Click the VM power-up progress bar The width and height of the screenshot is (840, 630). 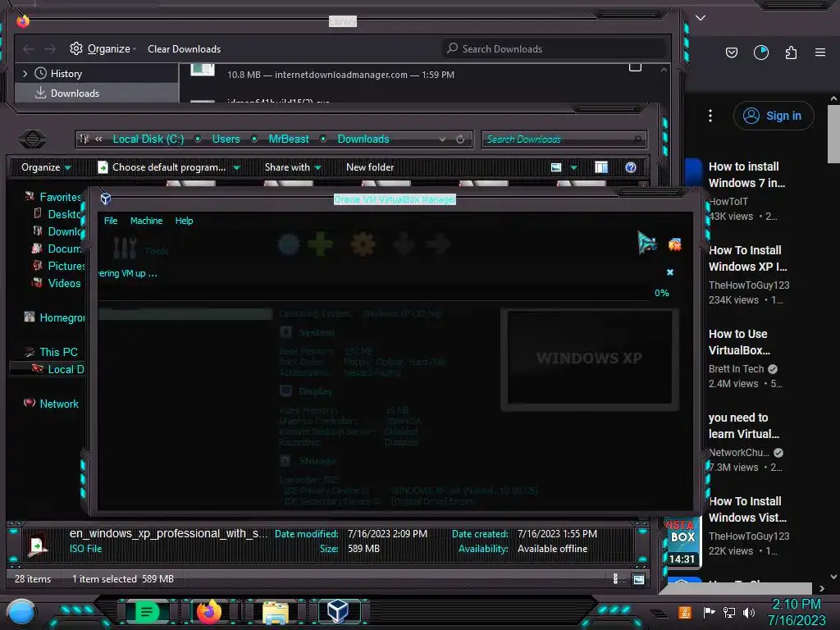pyautogui.click(x=374, y=293)
